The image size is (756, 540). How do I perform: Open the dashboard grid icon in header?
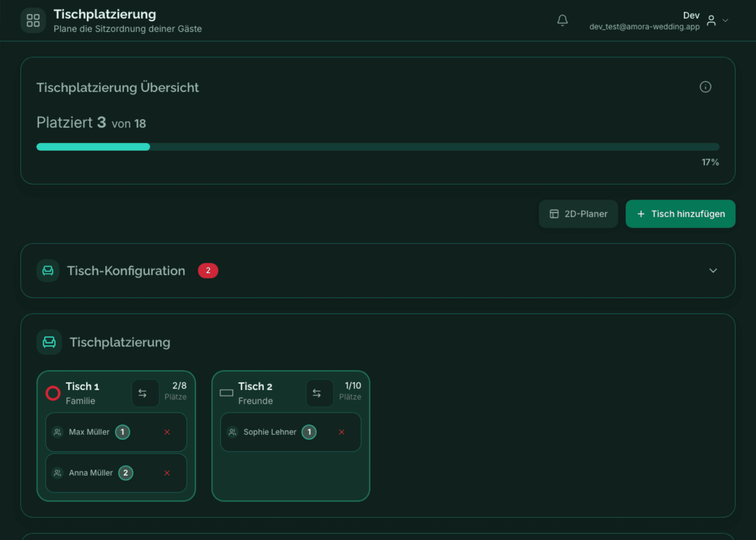33,20
